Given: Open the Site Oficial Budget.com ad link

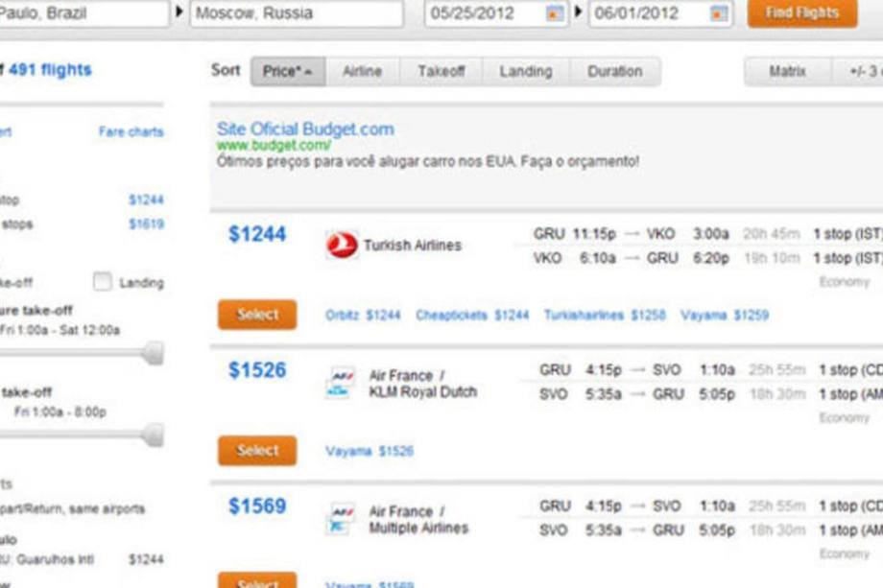Looking at the screenshot, I should (305, 129).
